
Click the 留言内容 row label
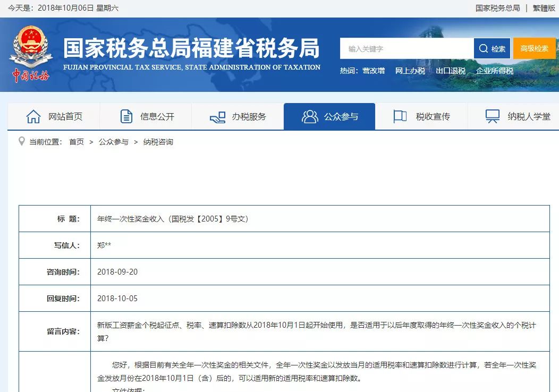[63, 331]
